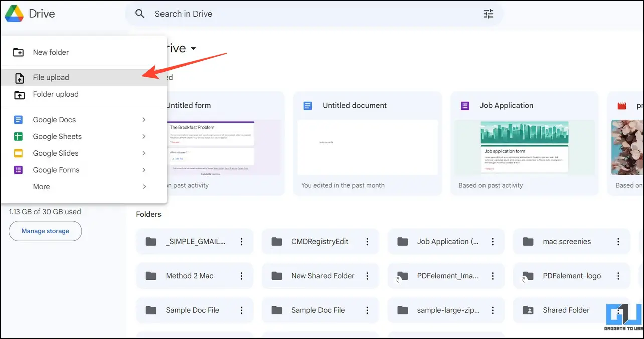644x339 pixels.
Task: Select Google Forms menu entry
Action: click(x=84, y=170)
